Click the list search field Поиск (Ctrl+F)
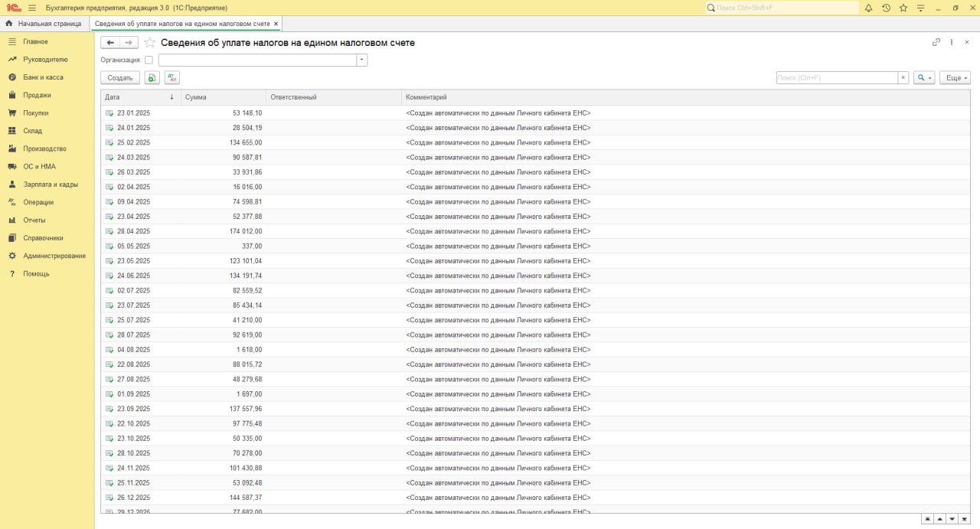 [836, 78]
